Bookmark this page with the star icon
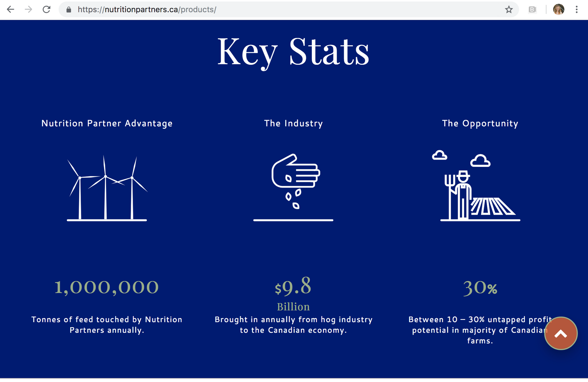This screenshot has height=382, width=588. (509, 10)
